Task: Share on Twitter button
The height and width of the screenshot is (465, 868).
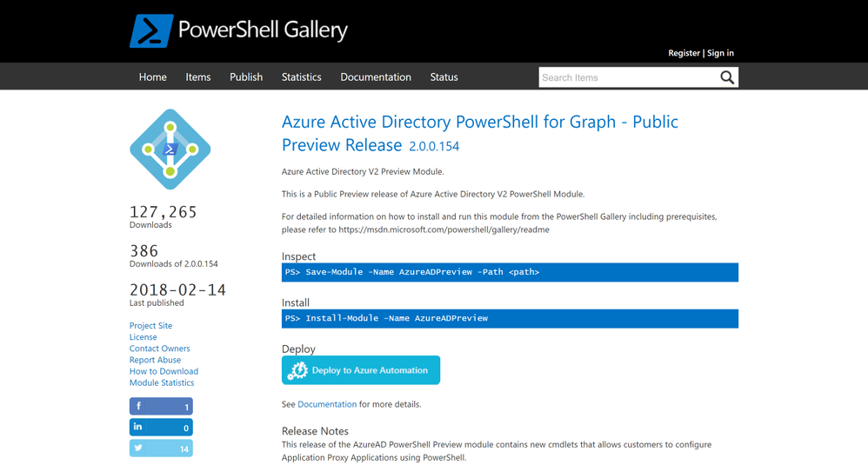Action: [x=161, y=448]
